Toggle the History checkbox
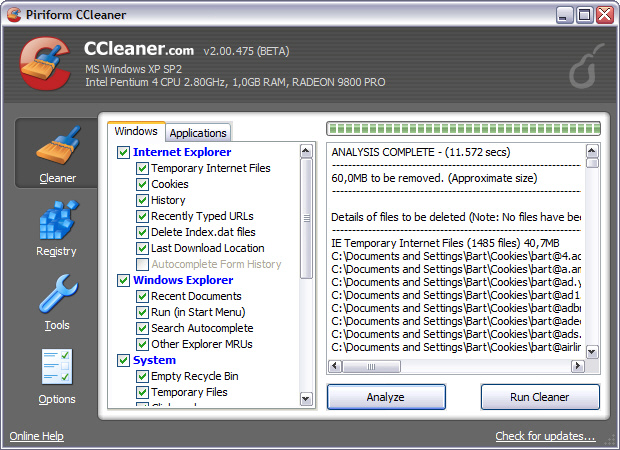Image resolution: width=620 pixels, height=450 pixels. coord(142,200)
